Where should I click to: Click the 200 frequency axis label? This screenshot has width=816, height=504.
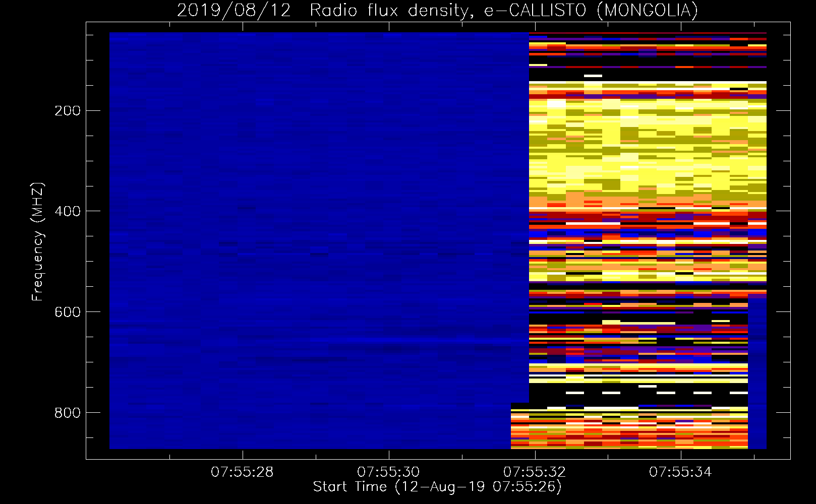click(68, 111)
